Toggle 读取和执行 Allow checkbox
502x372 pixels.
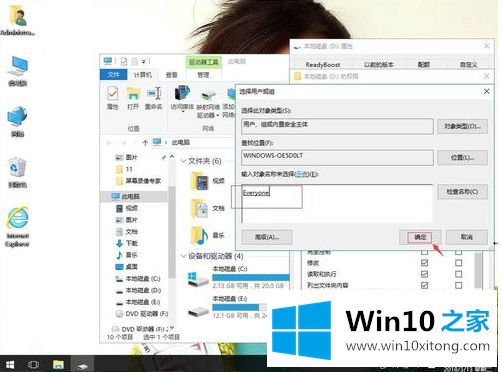point(424,274)
